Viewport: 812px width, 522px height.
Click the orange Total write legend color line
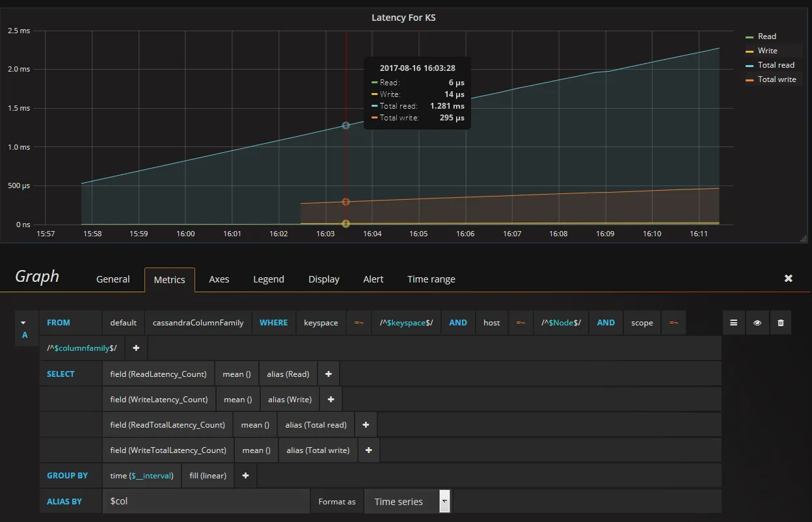pos(749,79)
